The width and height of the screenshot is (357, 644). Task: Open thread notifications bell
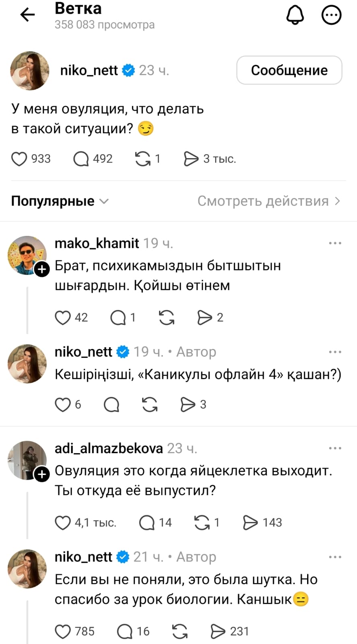point(295,15)
